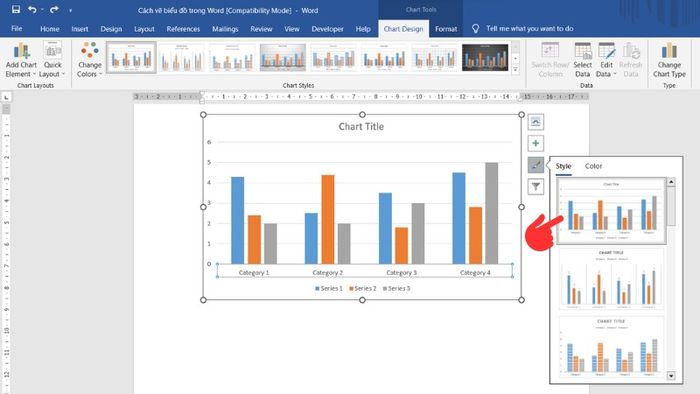Open the Undo history dropdown arrow

42,10
